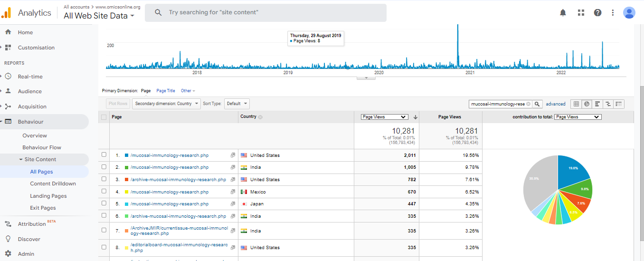This screenshot has width=644, height=261.
Task: Open contribution to total Page Views dropdown
Action: tap(578, 117)
